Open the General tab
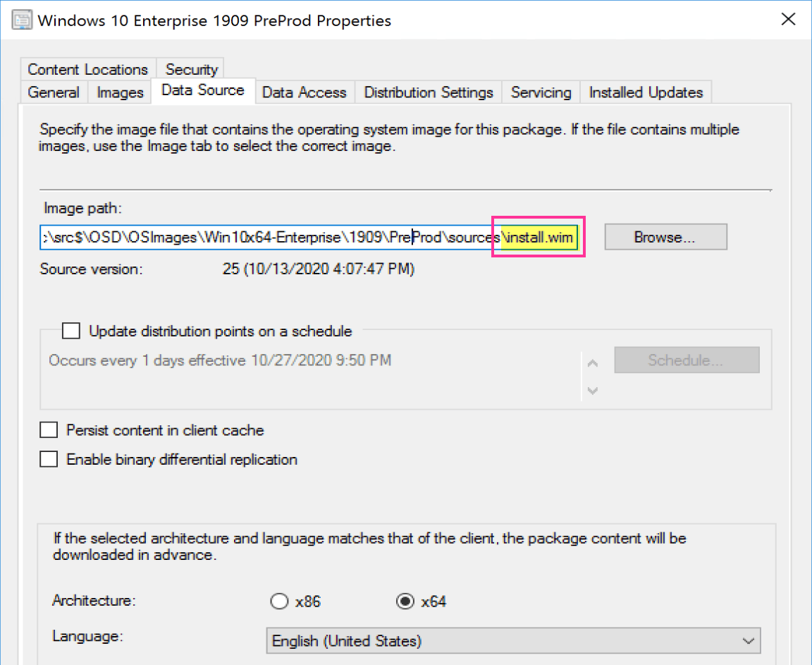The width and height of the screenshot is (812, 665). coord(54,92)
